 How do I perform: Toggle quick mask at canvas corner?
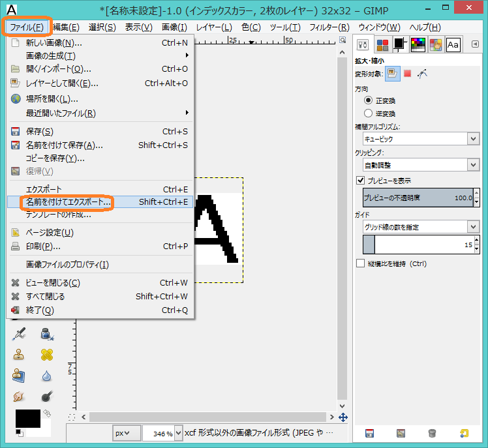click(x=72, y=417)
